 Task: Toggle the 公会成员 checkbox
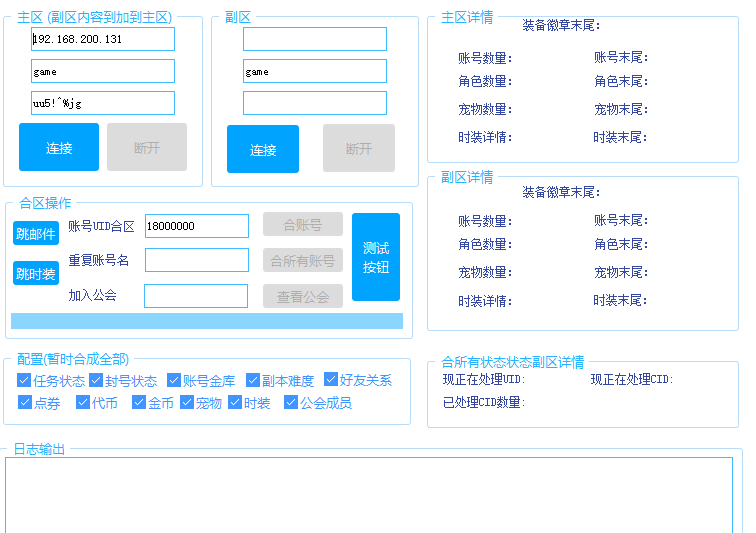coord(291,402)
